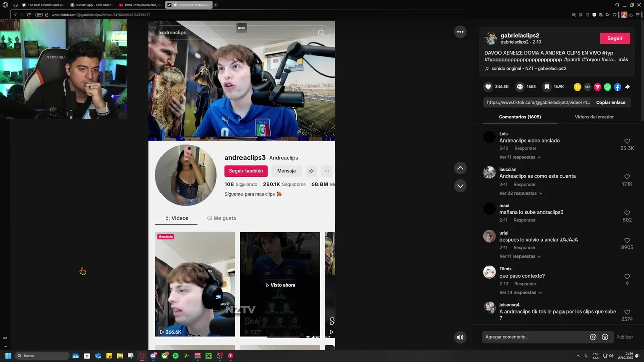Screen dimensions: 644x362
Task: Mute the TikTok video sound
Action: pos(460,337)
